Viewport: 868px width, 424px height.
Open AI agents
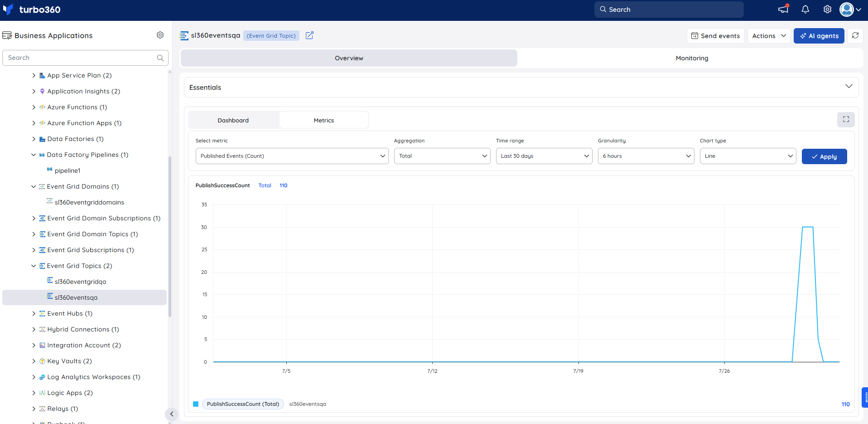(x=819, y=36)
